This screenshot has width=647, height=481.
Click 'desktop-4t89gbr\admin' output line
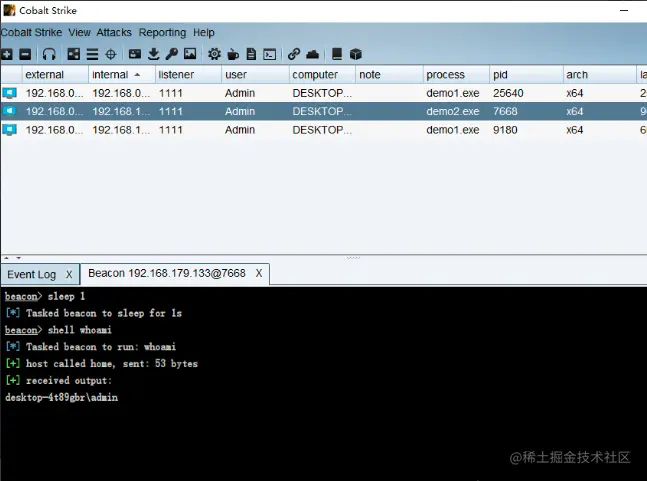point(61,398)
